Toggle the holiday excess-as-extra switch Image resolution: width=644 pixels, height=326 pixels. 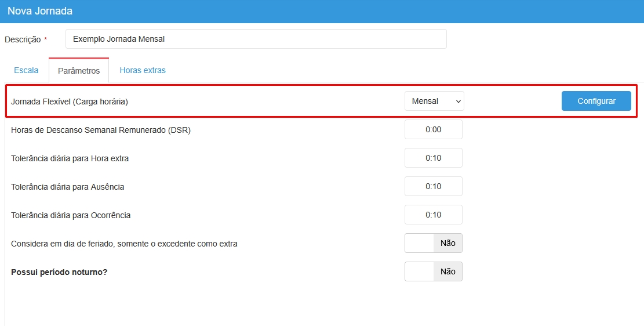coord(433,244)
